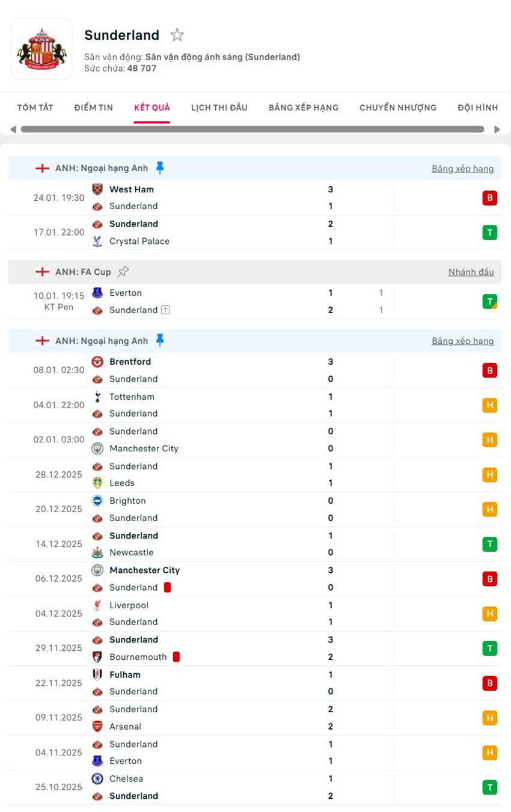Image resolution: width=511 pixels, height=812 pixels.
Task: Click the Crystal Palace eagle logo
Action: coord(97,241)
